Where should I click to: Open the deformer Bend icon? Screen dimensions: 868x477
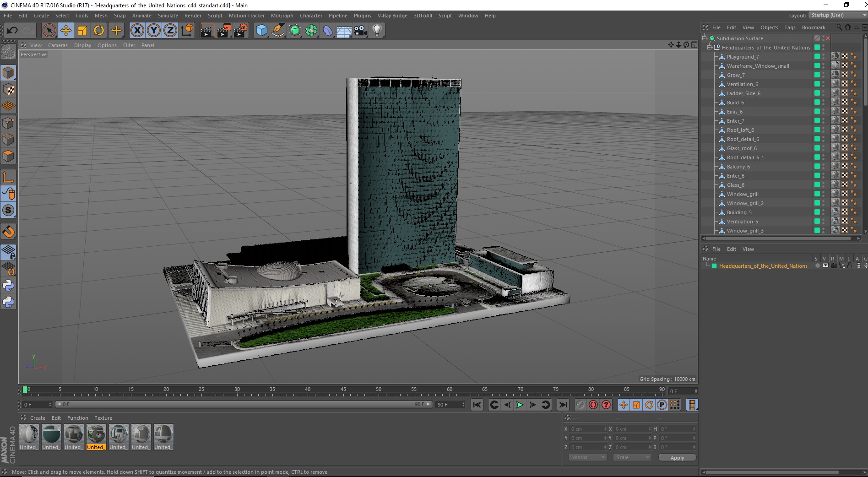[328, 31]
